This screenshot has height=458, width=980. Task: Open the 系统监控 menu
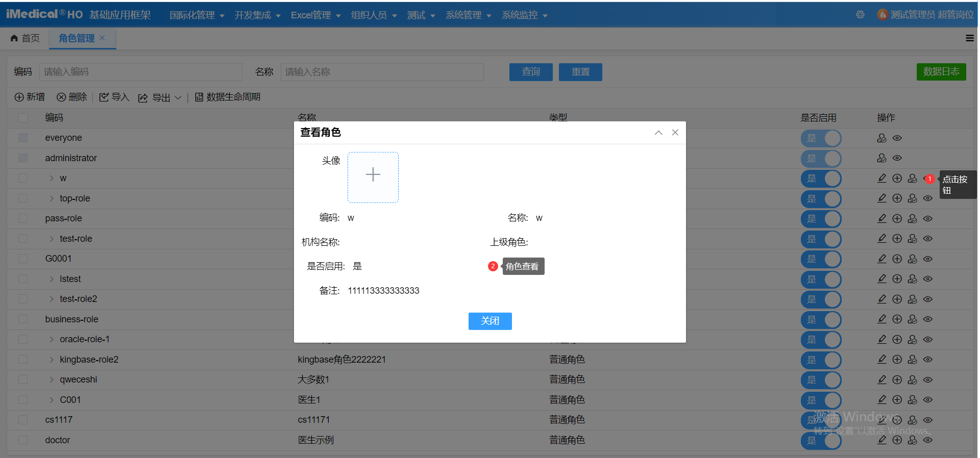point(525,15)
